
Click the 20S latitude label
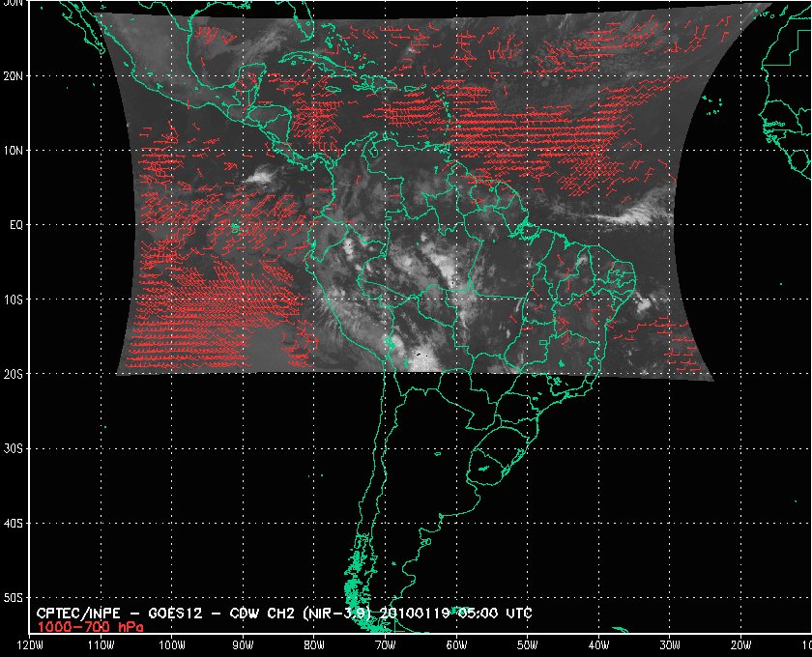coord(13,374)
